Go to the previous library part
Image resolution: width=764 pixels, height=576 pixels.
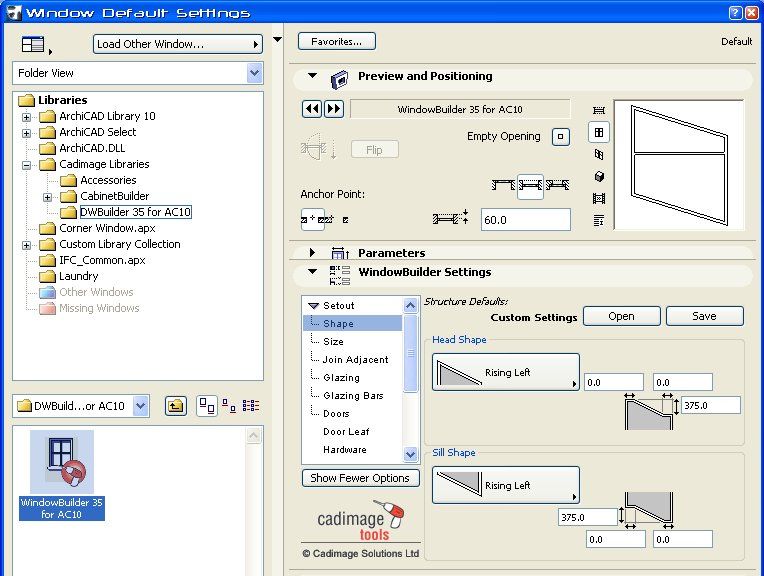click(312, 109)
